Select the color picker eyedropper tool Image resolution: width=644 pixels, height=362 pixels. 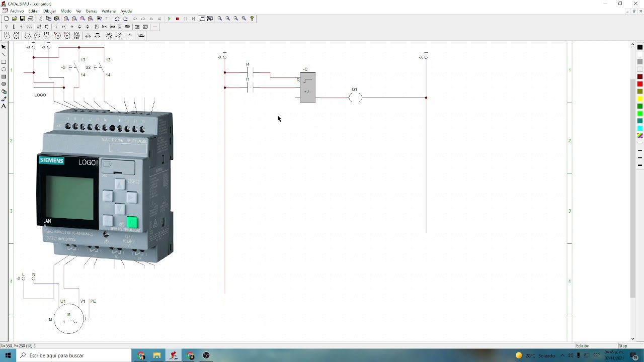point(4,99)
